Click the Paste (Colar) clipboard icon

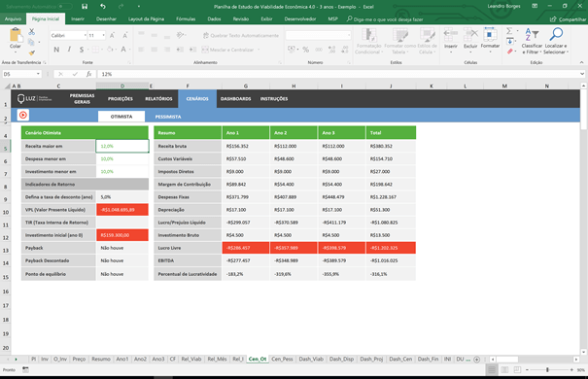click(16, 35)
